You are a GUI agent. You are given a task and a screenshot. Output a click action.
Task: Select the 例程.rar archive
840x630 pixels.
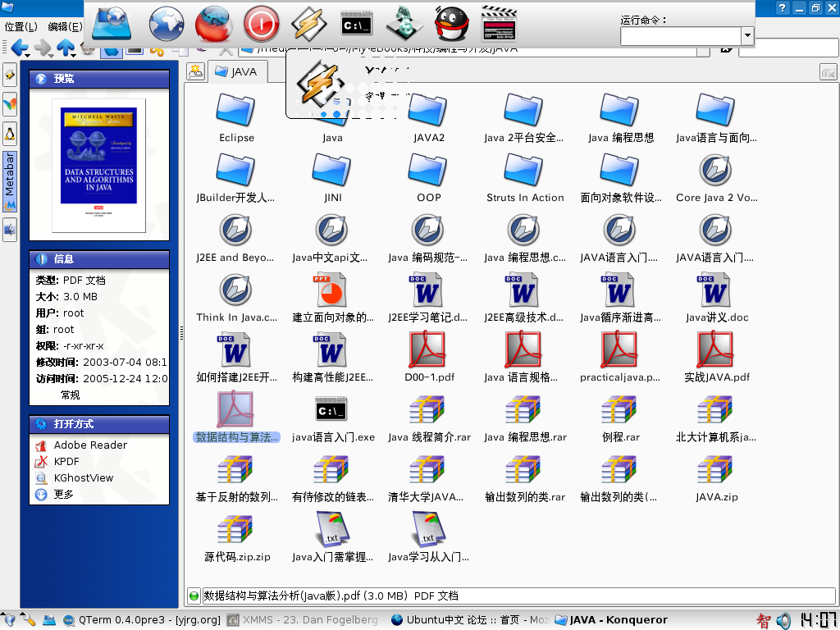click(620, 418)
